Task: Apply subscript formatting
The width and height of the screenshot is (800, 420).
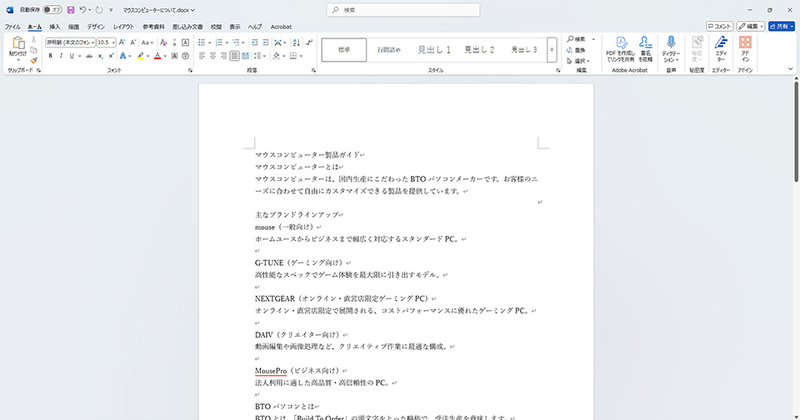Action: tap(100, 56)
